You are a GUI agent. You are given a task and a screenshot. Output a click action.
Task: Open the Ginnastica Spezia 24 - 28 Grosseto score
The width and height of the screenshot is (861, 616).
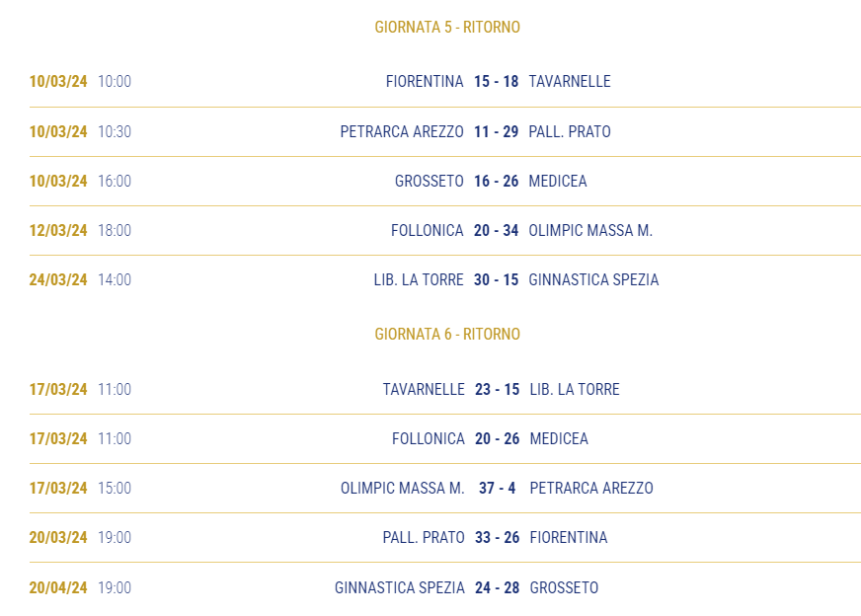point(497,588)
